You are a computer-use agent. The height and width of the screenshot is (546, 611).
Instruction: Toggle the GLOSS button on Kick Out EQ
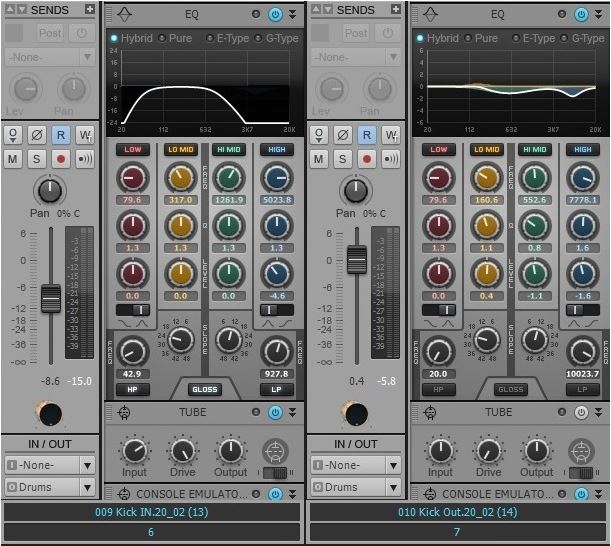click(x=510, y=389)
